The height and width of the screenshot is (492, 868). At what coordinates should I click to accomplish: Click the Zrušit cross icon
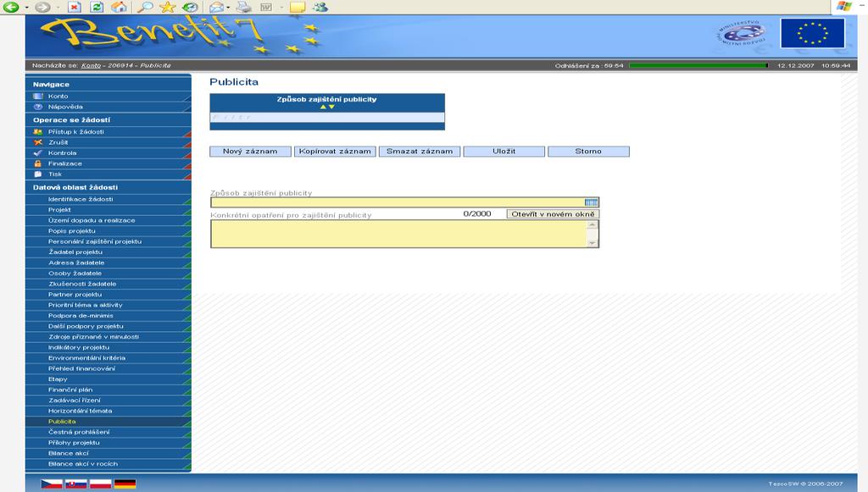click(37, 142)
